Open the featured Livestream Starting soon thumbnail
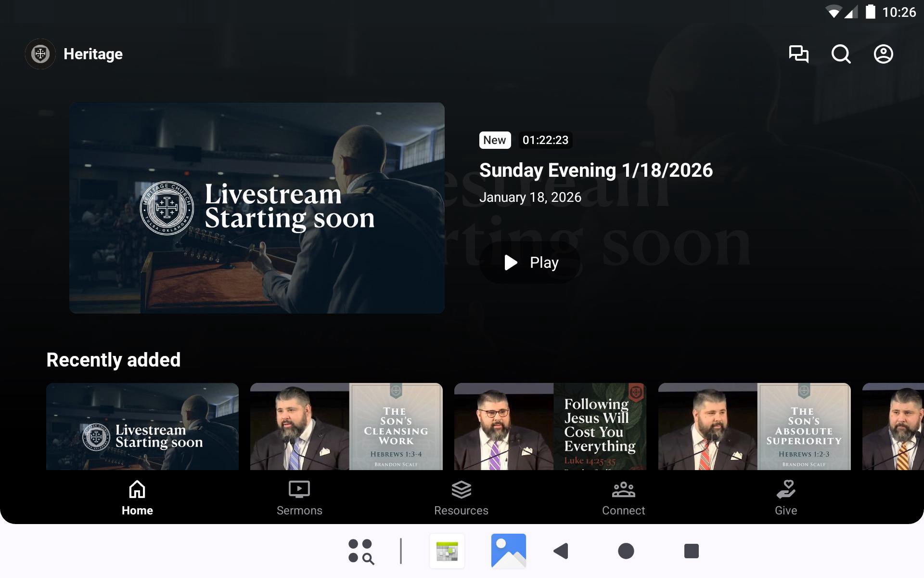Image resolution: width=924 pixels, height=578 pixels. (x=257, y=208)
